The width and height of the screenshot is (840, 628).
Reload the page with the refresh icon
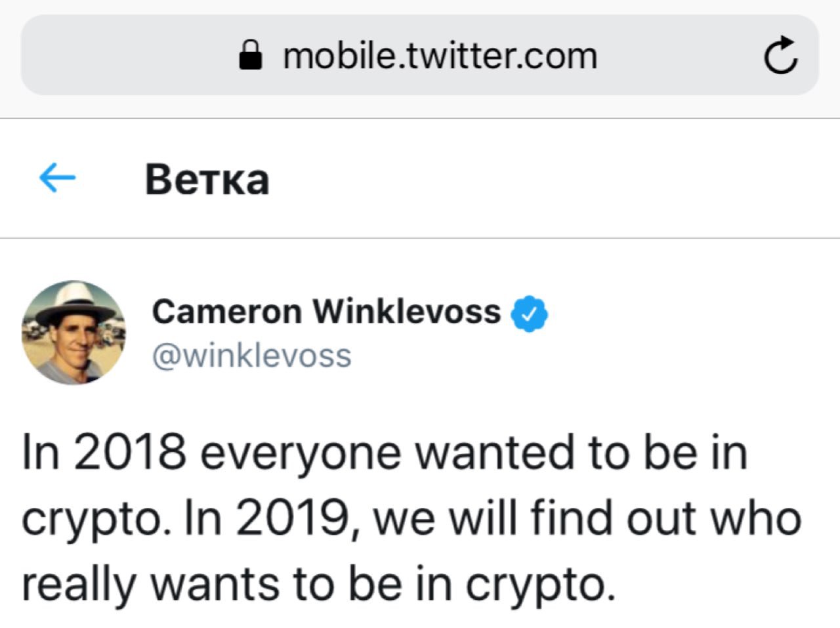[x=781, y=56]
